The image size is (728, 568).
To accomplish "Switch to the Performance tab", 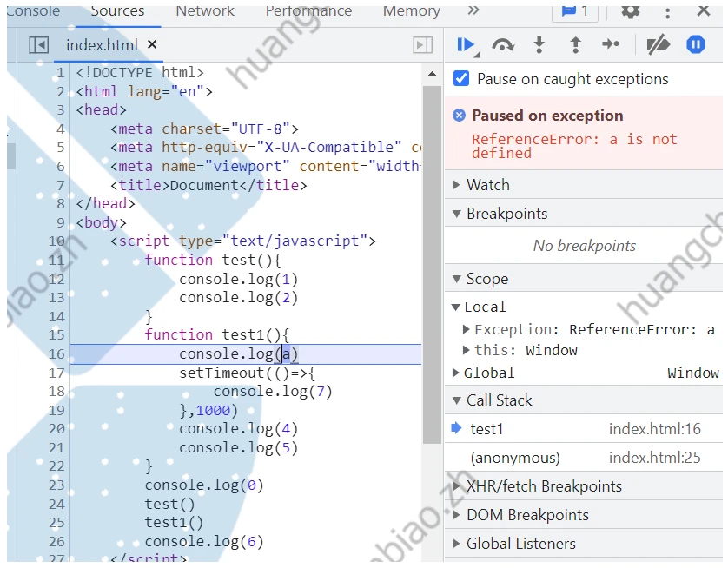I will (x=308, y=11).
